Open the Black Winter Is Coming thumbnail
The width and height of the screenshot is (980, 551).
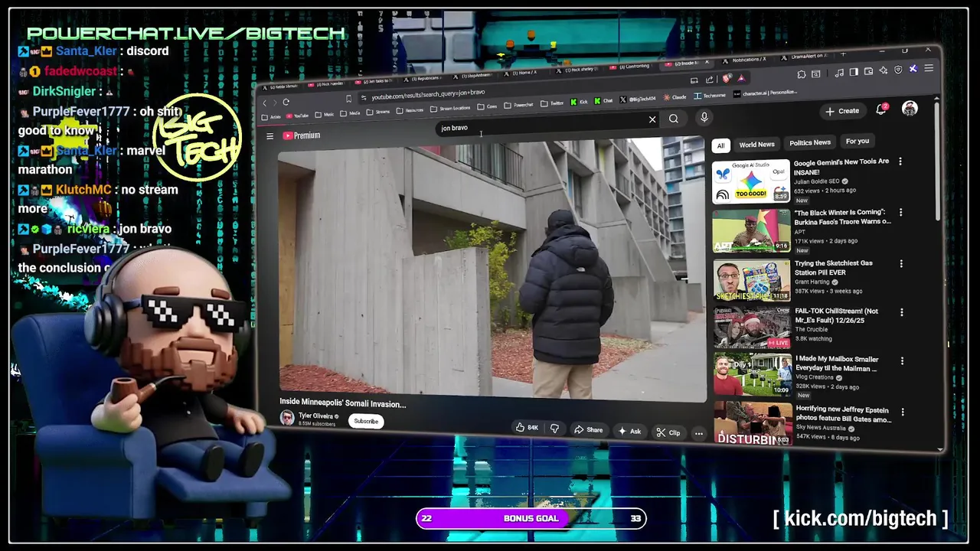[751, 230]
